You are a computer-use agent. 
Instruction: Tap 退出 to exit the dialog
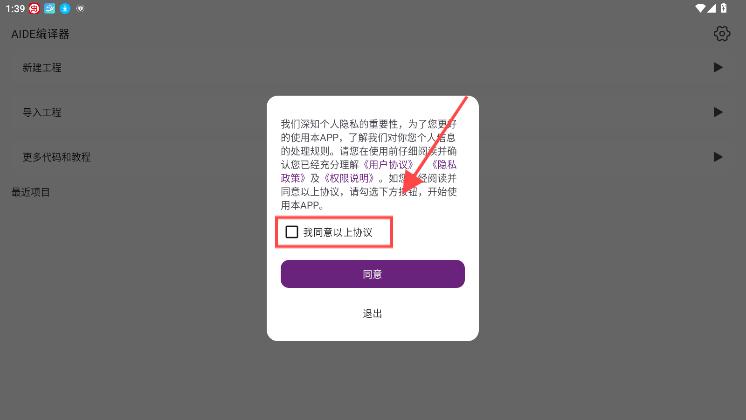coord(373,313)
